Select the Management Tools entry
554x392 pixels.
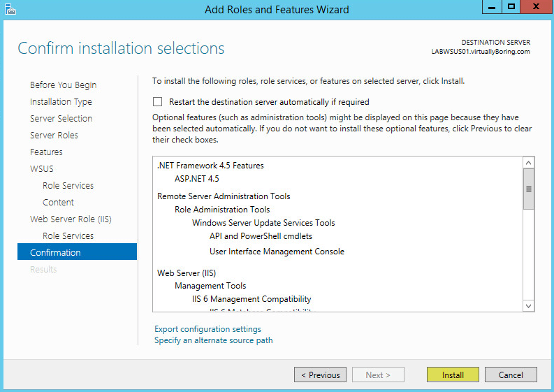210,286
